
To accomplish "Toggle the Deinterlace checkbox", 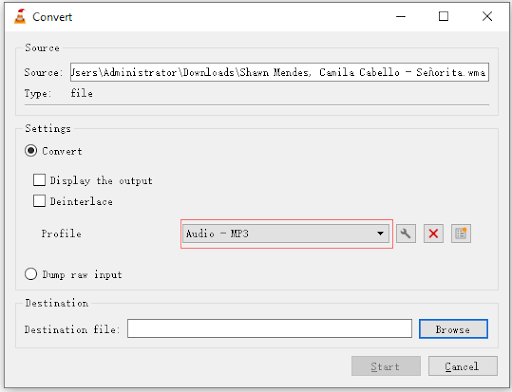I will [39, 201].
